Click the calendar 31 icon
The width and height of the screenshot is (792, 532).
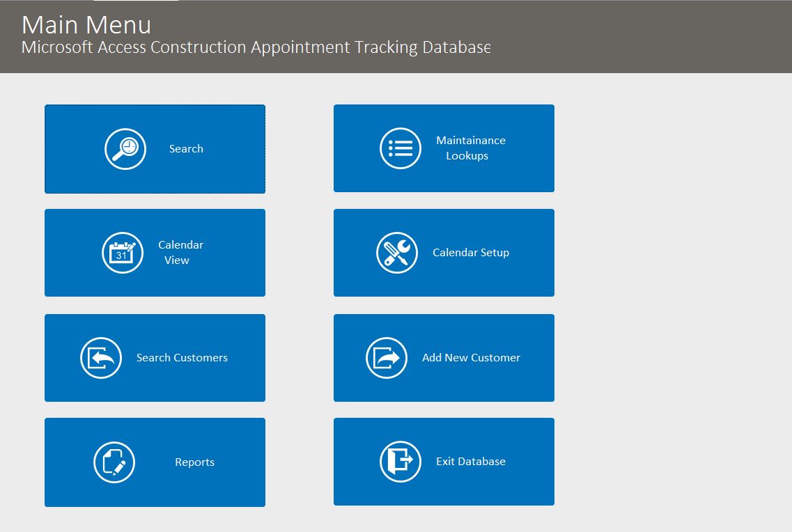122,253
